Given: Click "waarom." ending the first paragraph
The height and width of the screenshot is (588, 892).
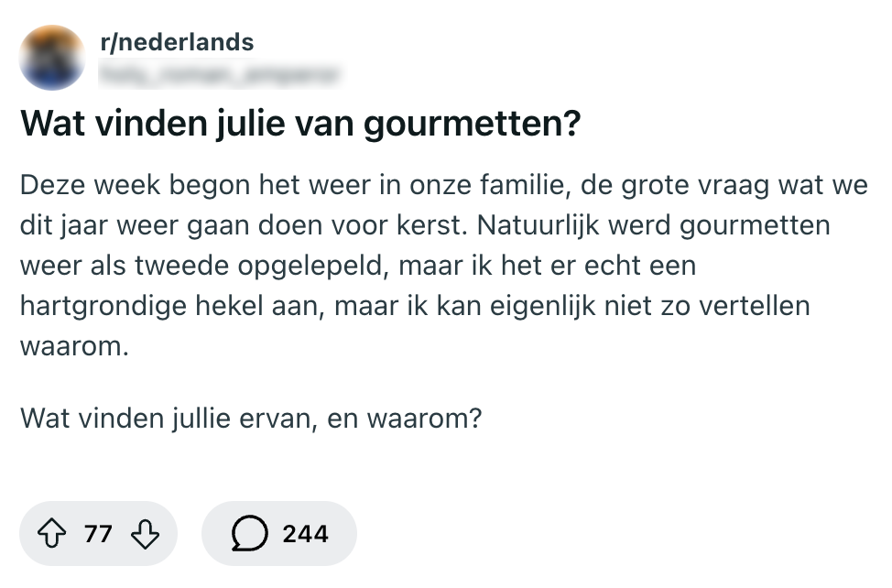Looking at the screenshot, I should (x=73, y=348).
